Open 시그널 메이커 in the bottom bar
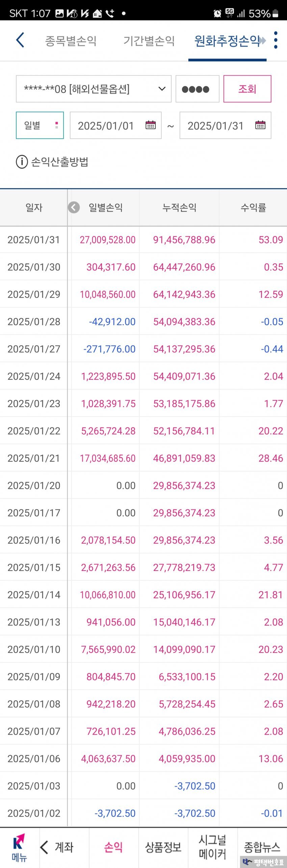The height and width of the screenshot is (868, 287). [x=212, y=847]
